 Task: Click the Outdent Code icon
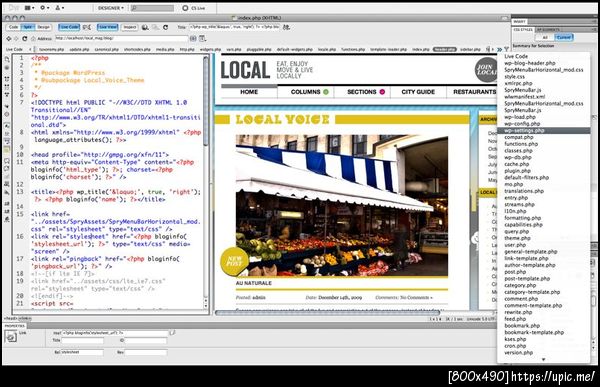coord(7,211)
